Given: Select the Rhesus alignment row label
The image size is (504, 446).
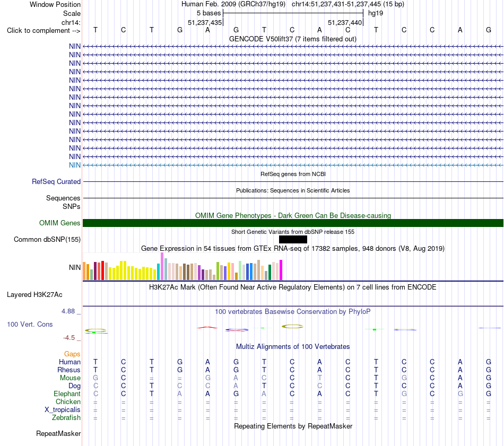Looking at the screenshot, I should (x=69, y=370).
